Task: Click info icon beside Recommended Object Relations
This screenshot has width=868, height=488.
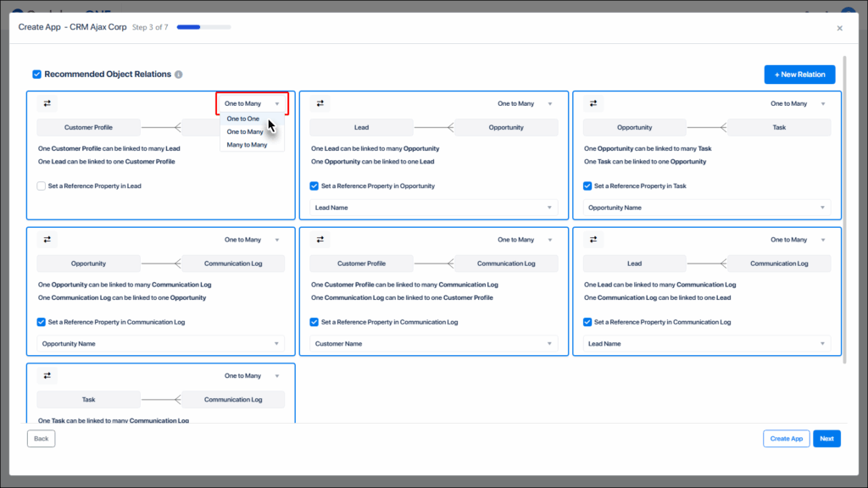Action: click(178, 75)
